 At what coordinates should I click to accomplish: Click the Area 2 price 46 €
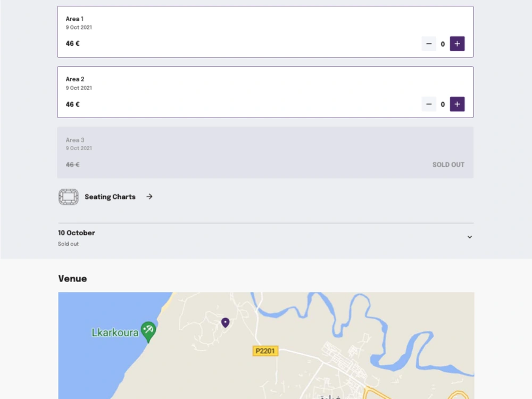point(72,104)
